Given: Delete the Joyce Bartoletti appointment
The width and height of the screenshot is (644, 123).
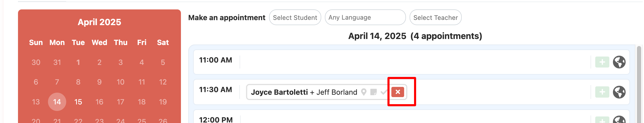Looking at the screenshot, I should (x=398, y=92).
